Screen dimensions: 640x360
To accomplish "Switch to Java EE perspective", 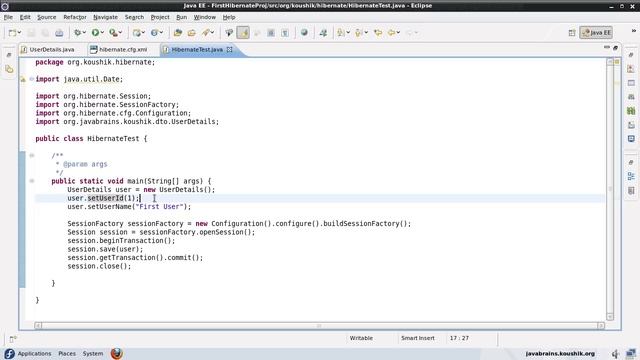I will click(x=596, y=33).
